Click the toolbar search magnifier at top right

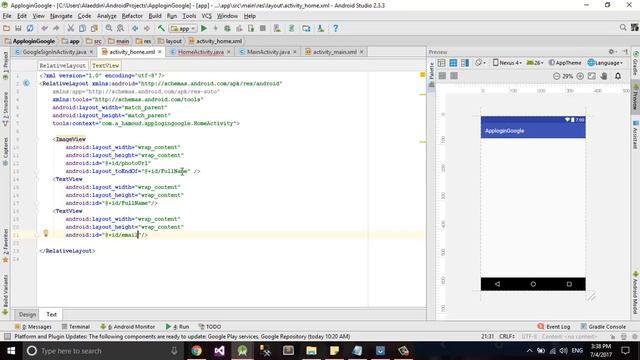tap(623, 27)
